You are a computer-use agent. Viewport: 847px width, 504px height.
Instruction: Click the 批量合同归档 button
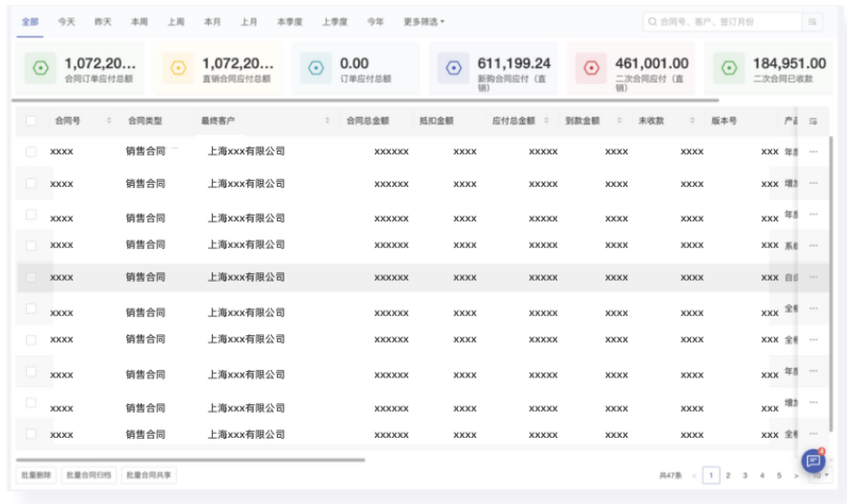coord(88,474)
